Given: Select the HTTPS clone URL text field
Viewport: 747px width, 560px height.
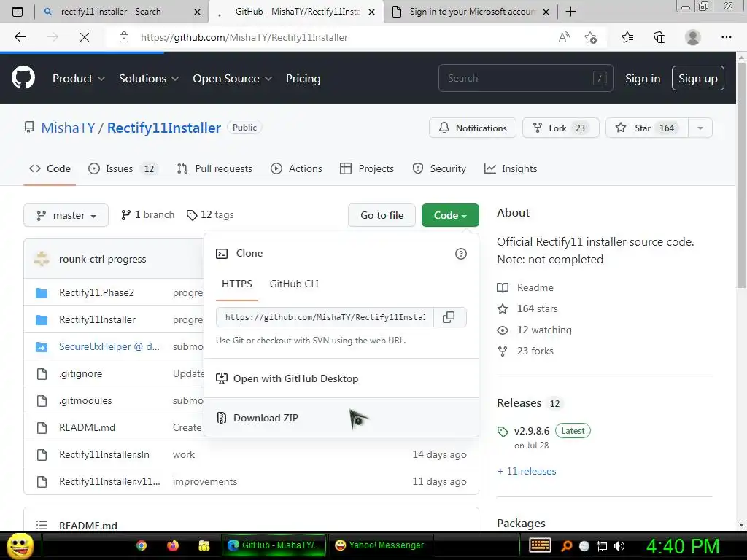Looking at the screenshot, I should click(325, 317).
